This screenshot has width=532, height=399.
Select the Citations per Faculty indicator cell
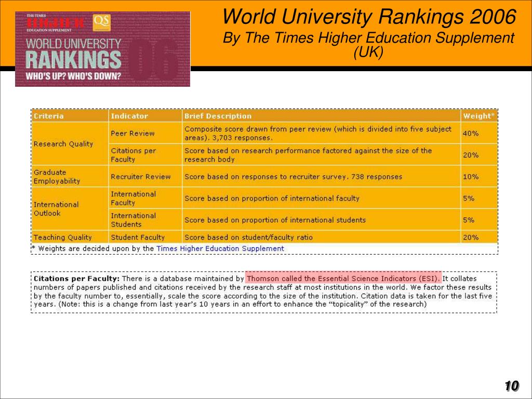pyautogui.click(x=145, y=155)
